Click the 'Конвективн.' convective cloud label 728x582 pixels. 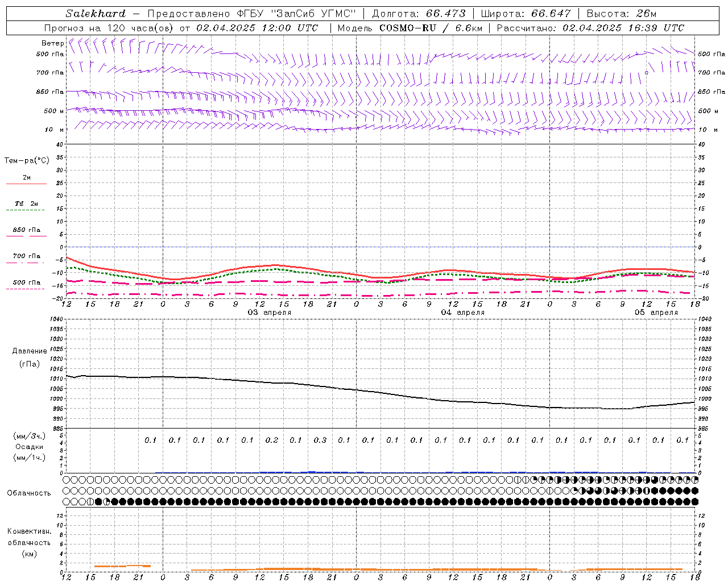tap(29, 531)
